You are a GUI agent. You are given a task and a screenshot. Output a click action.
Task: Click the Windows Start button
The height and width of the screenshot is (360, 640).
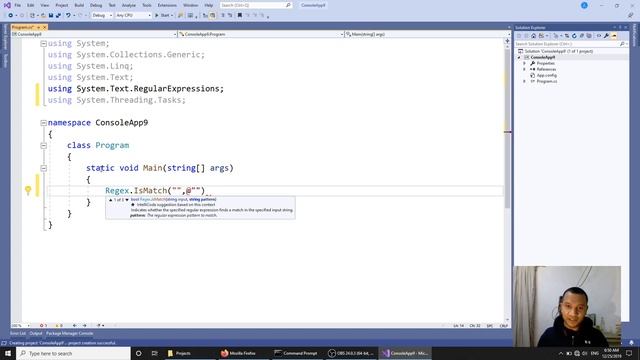click(8, 353)
